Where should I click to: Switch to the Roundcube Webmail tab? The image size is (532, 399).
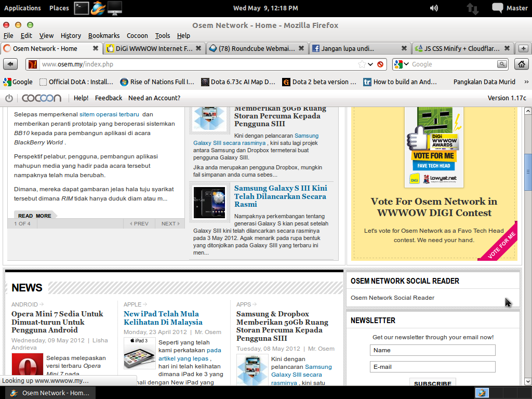[x=257, y=48]
